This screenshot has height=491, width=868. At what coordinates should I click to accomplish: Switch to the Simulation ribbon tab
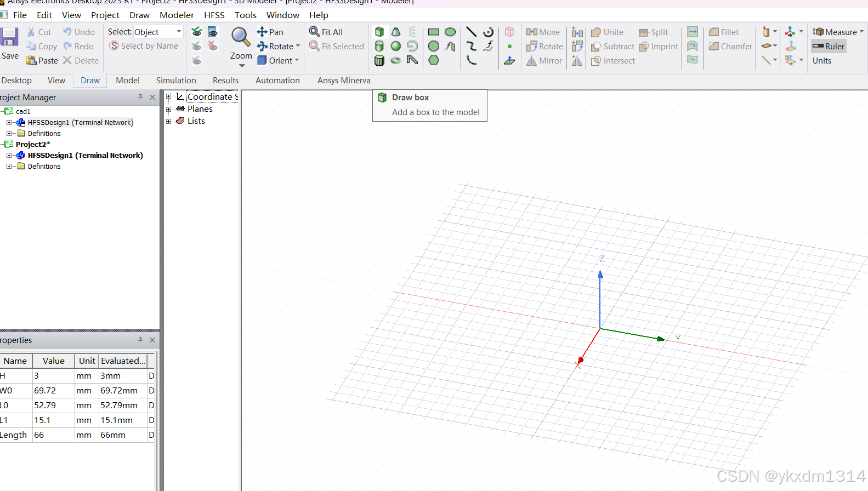[x=176, y=80]
